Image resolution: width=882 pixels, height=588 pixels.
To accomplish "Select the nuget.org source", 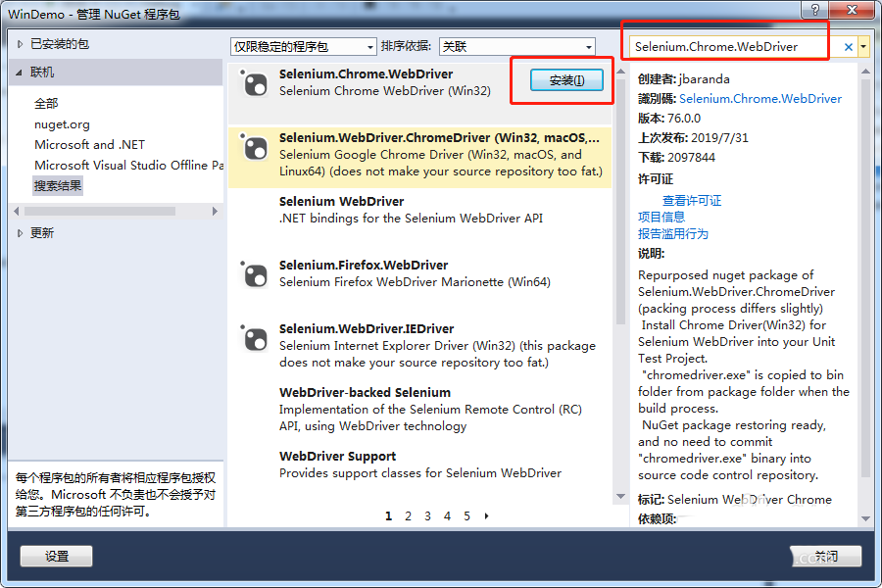I will pyautogui.click(x=62, y=124).
